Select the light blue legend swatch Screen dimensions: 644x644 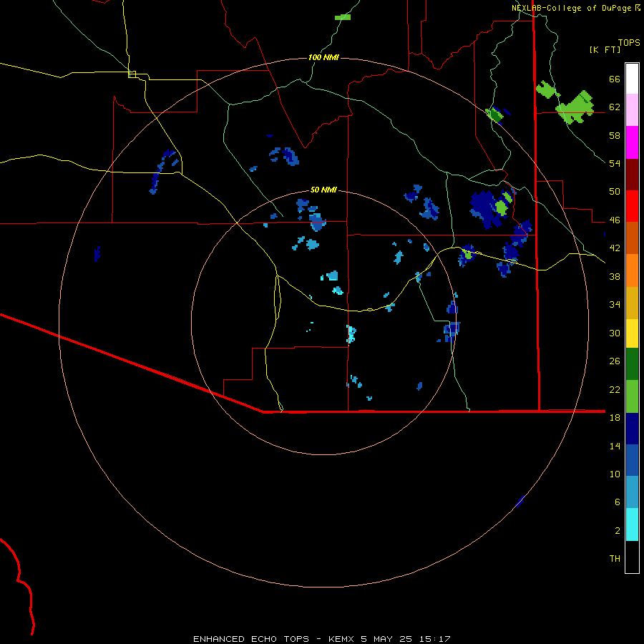(632, 492)
